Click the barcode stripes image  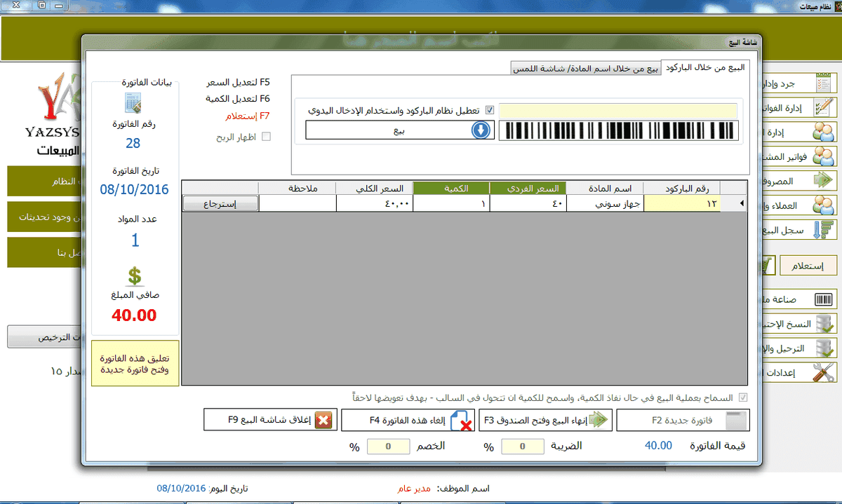click(x=620, y=131)
